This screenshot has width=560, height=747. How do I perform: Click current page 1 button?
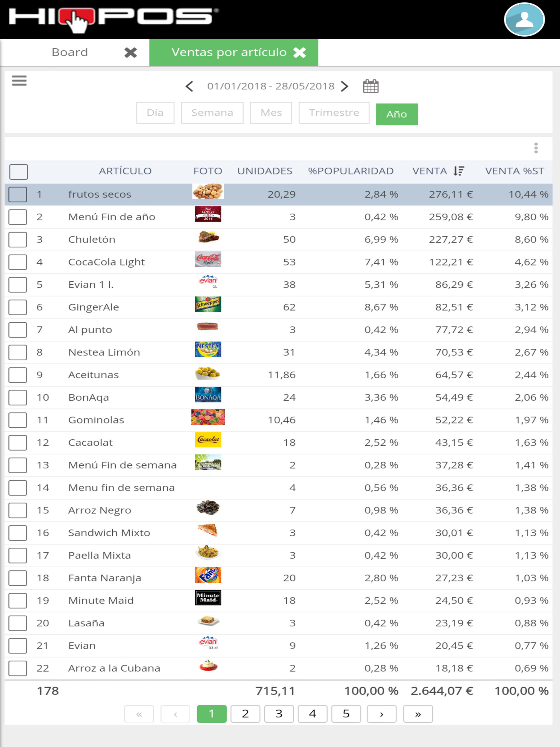click(x=212, y=714)
